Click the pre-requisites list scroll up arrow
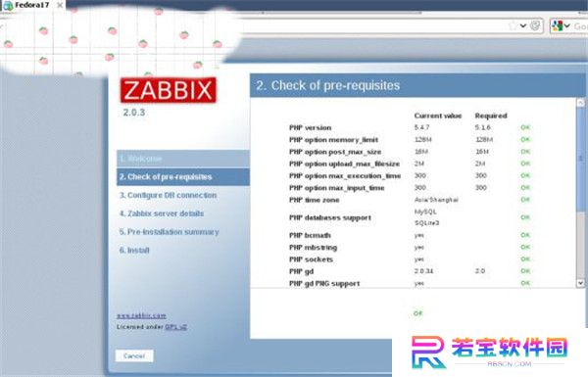The image size is (588, 377). pos(580,102)
